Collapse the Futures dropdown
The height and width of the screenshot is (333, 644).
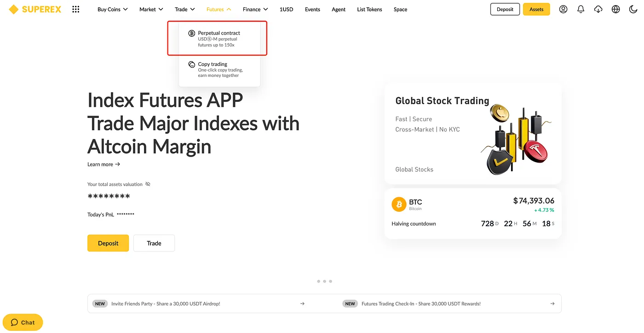[x=219, y=9]
